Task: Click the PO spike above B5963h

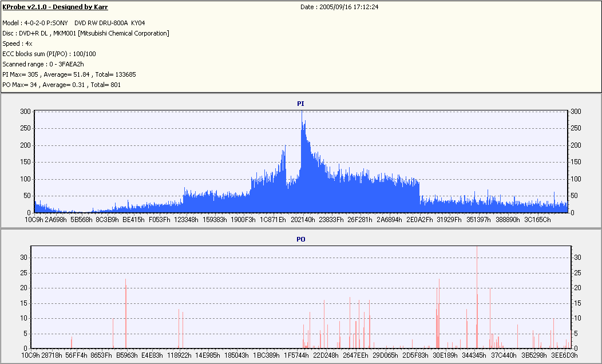Action: 125,313
